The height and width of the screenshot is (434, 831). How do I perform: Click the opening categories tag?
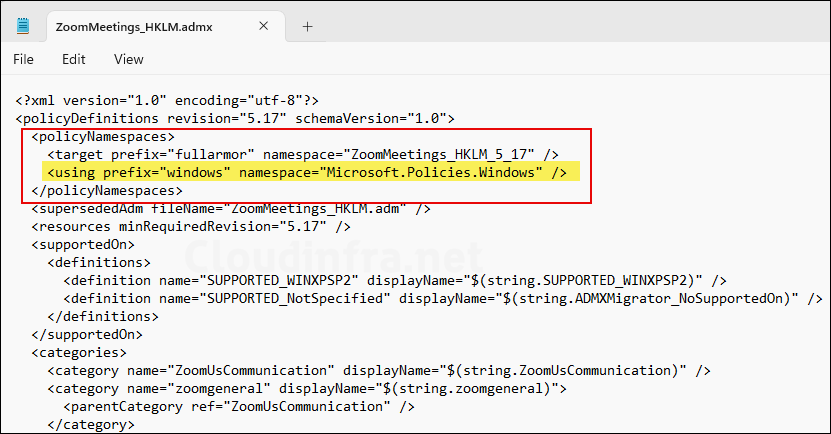click(79, 353)
